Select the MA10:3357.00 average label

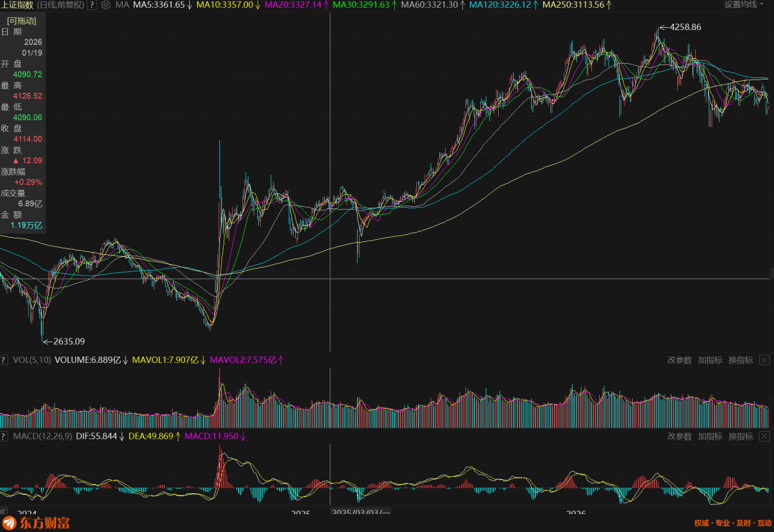(x=229, y=5)
